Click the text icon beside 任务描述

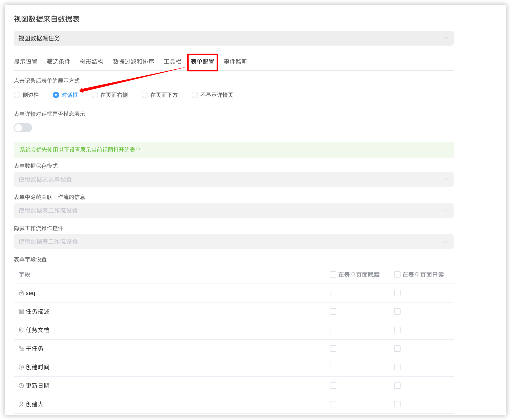click(21, 312)
